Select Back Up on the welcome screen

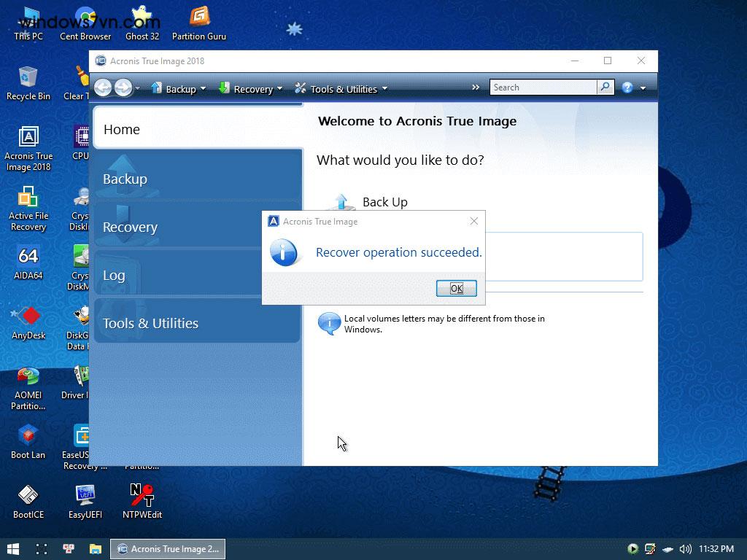coord(384,202)
